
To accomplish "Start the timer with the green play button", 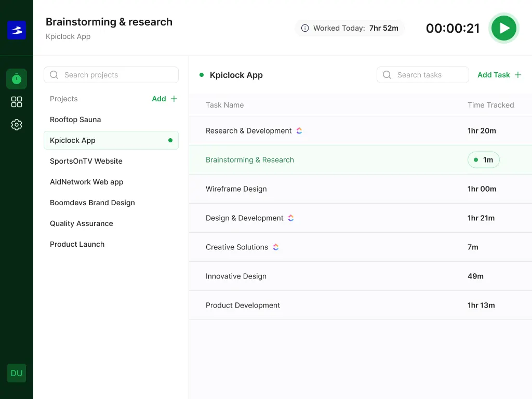I will pyautogui.click(x=504, y=28).
